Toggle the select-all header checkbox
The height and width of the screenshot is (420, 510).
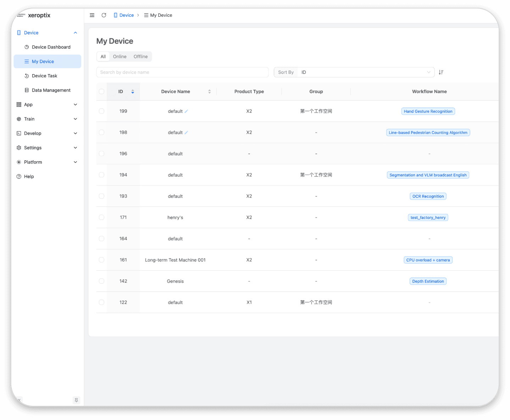[101, 92]
